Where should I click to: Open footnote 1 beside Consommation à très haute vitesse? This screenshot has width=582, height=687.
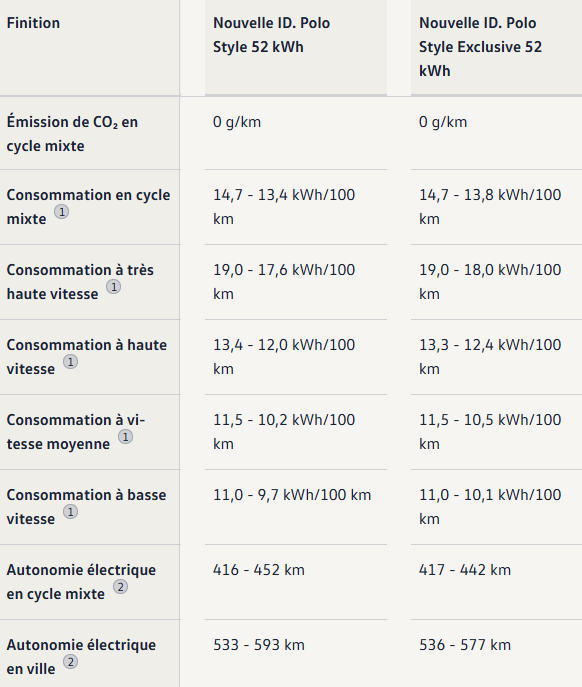click(114, 287)
